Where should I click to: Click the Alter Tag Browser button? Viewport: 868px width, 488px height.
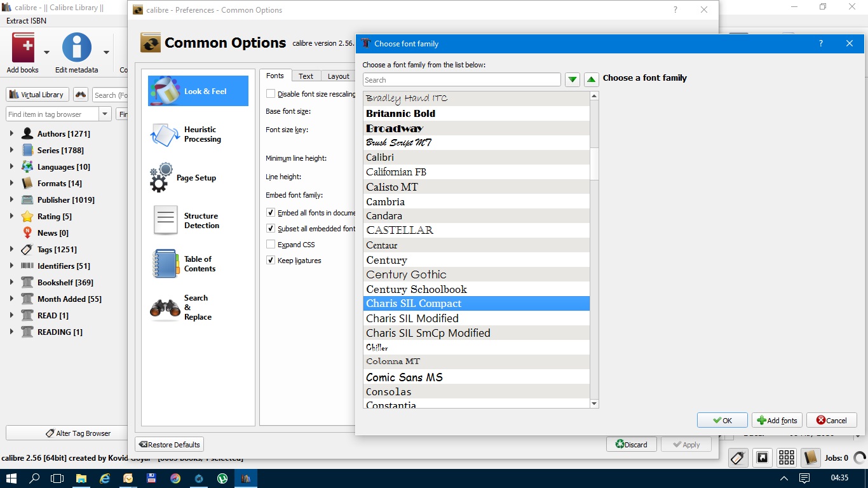78,433
